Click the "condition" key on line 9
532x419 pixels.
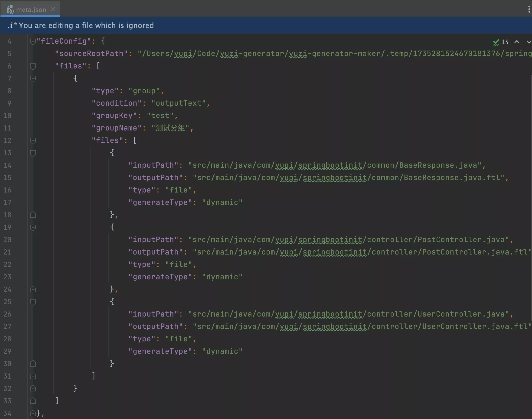pos(117,103)
